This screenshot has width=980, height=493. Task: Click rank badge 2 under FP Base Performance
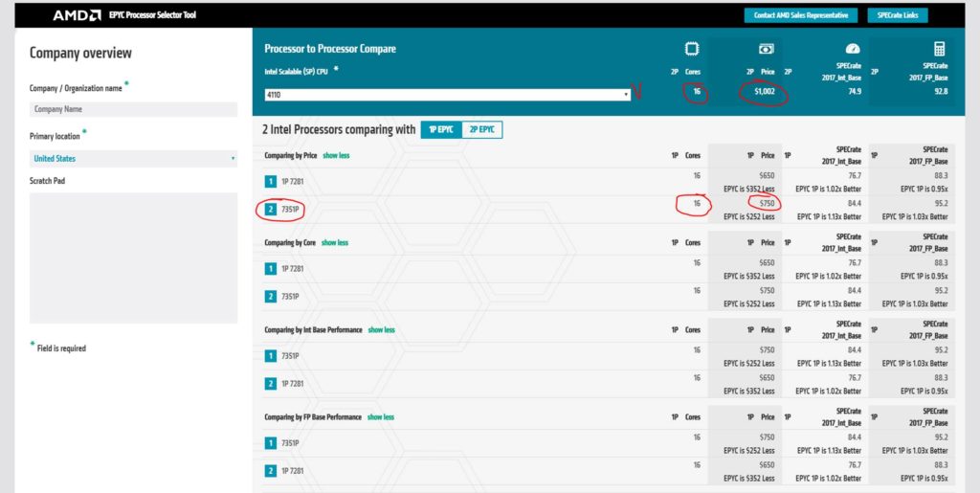270,471
